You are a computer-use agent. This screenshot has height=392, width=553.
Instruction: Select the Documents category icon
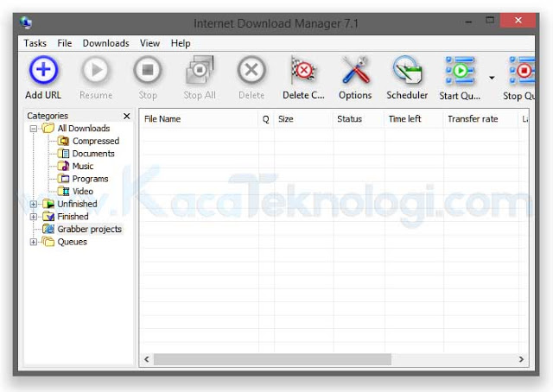pos(63,154)
